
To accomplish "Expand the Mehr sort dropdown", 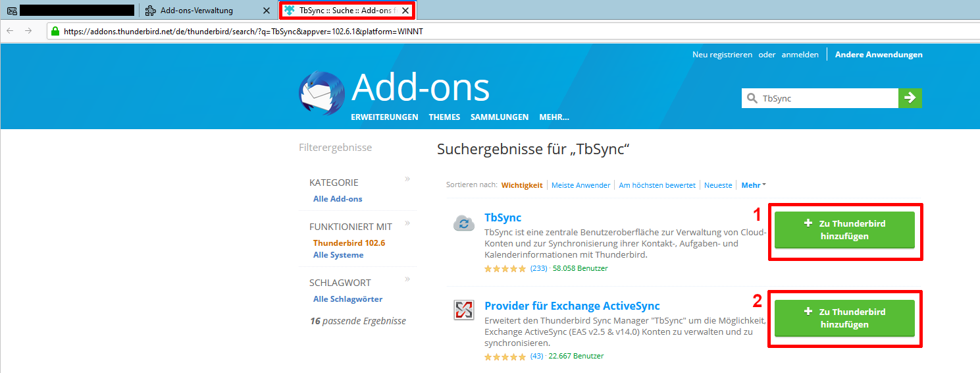I will (x=754, y=185).
